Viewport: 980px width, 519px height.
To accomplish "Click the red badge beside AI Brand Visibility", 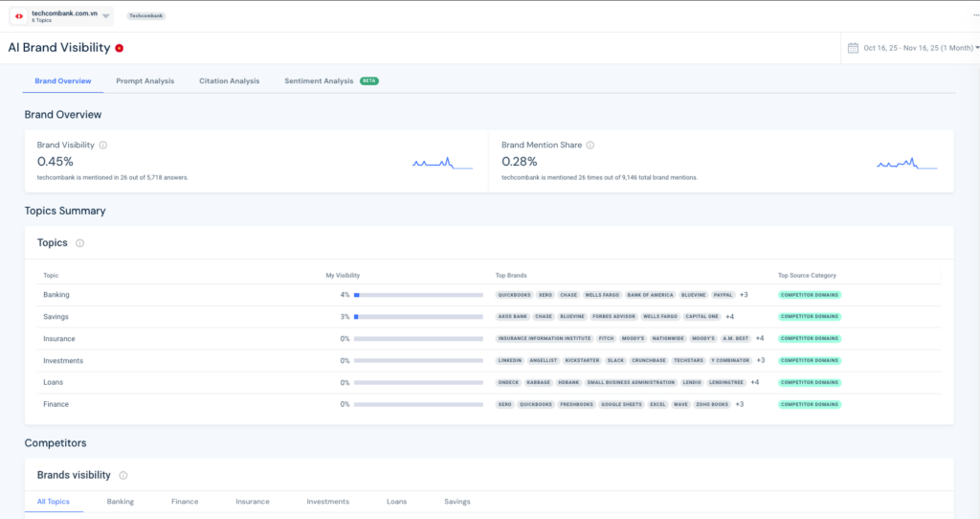I will click(119, 48).
